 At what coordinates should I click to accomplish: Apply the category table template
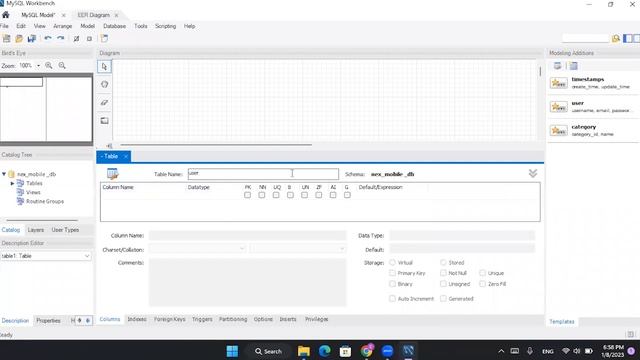[x=594, y=130]
